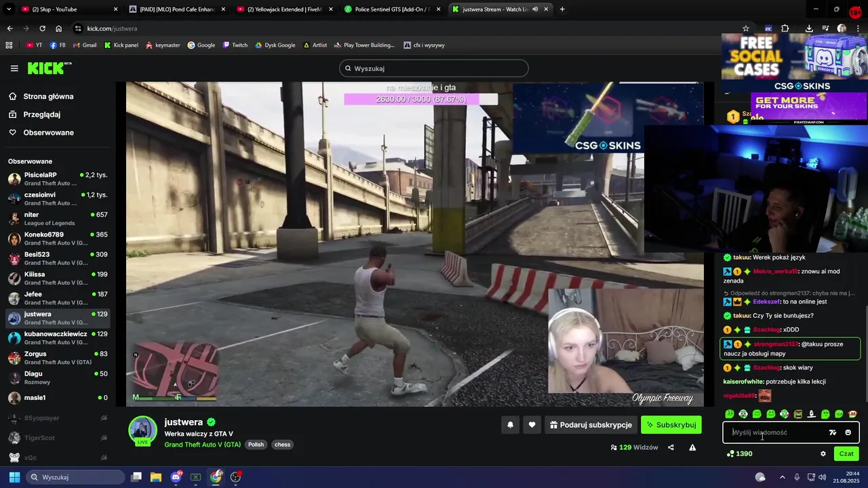Open a new browser tab
The image size is (868, 488).
coord(562,9)
